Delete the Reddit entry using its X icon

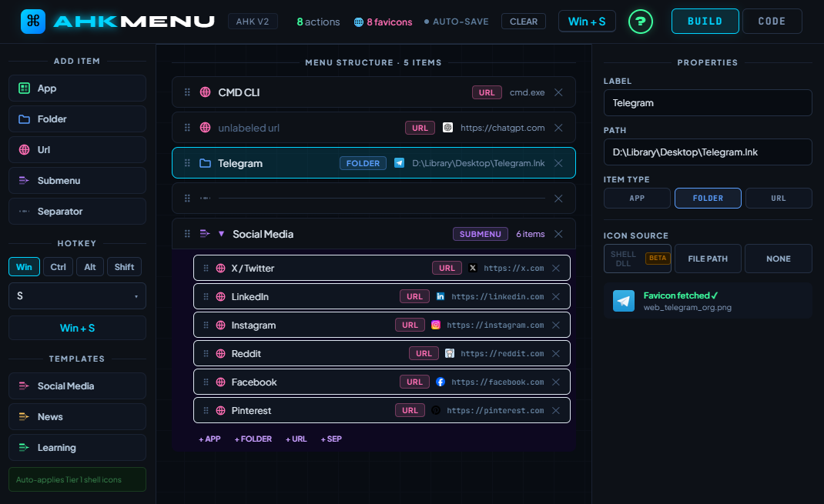click(x=555, y=353)
